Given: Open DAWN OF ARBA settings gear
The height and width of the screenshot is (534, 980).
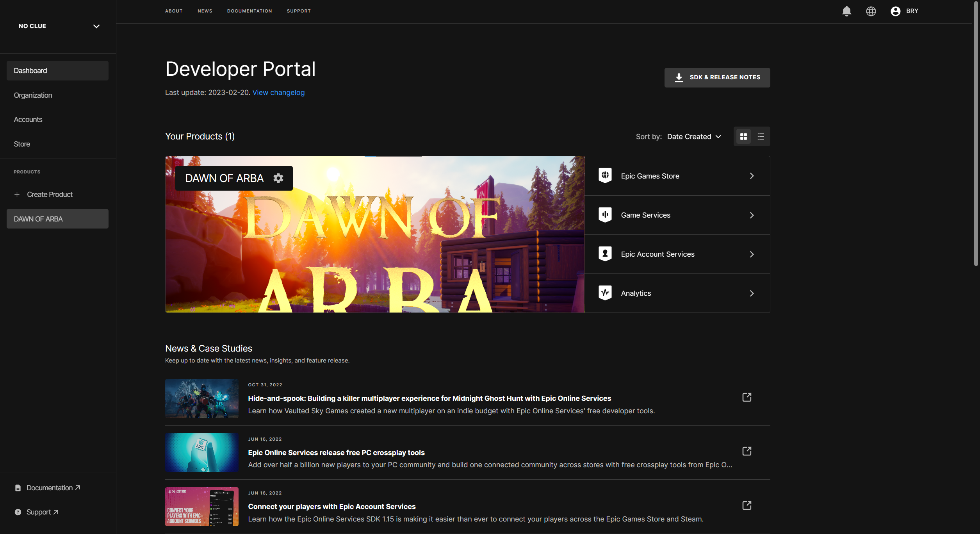Looking at the screenshot, I should pyautogui.click(x=278, y=178).
